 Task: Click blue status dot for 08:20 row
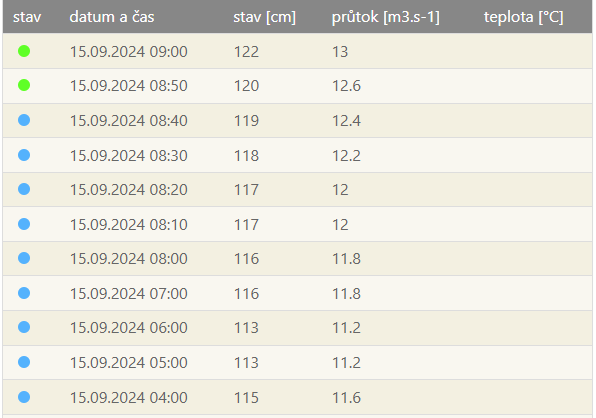point(24,189)
